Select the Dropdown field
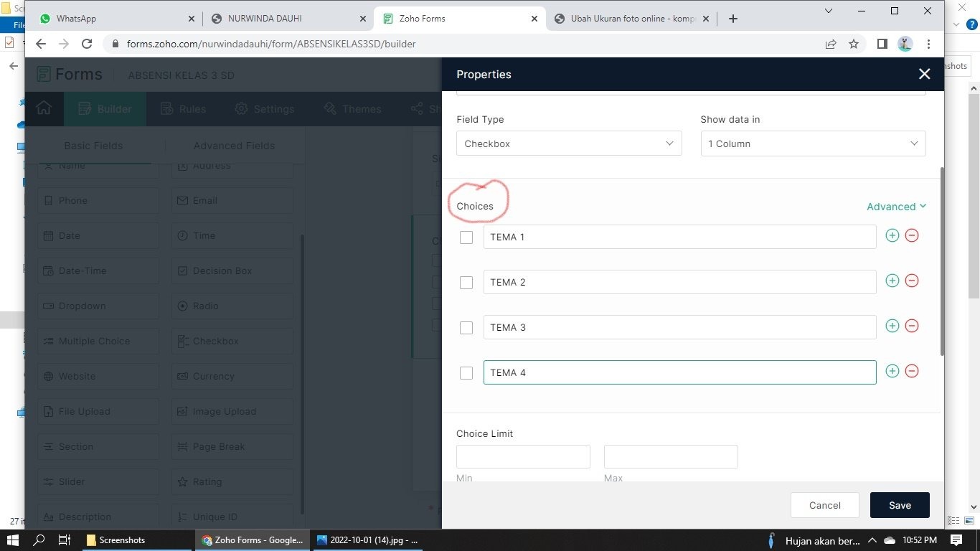This screenshot has height=551, width=980. point(98,306)
